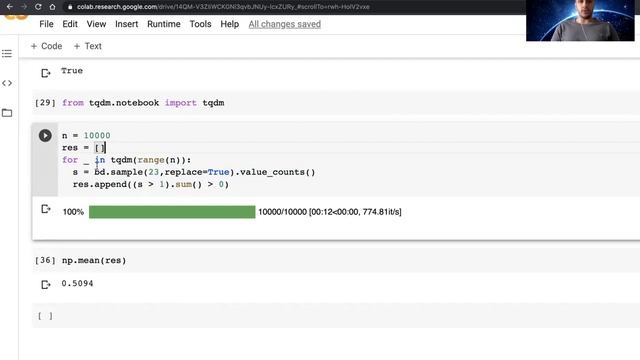
Task: Click the All changes saved link
Action: (284, 24)
